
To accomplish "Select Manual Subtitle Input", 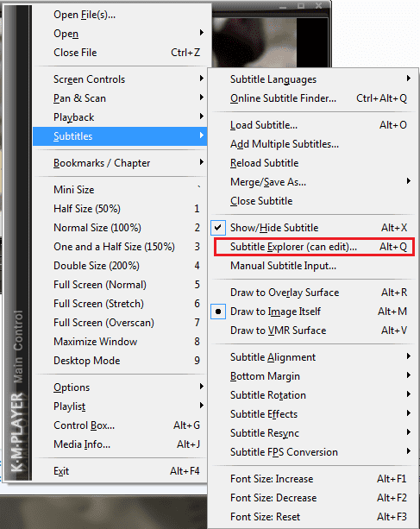I will 312,266.
